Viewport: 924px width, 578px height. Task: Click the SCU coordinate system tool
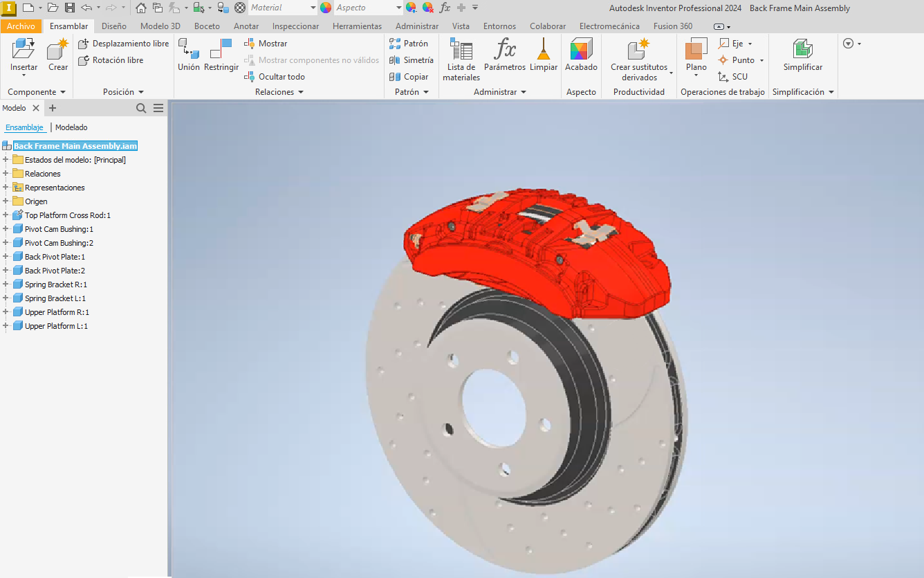(x=732, y=77)
